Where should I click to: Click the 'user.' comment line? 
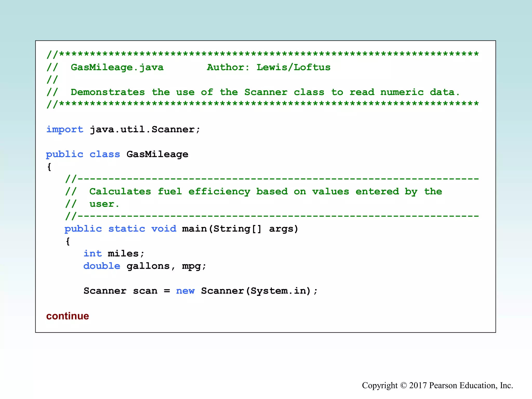pyautogui.click(x=104, y=204)
